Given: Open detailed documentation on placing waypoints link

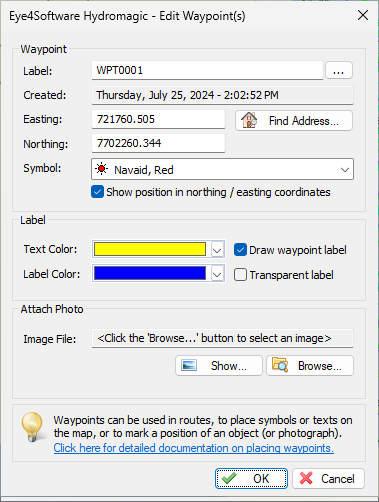Looking at the screenshot, I should [194, 448].
